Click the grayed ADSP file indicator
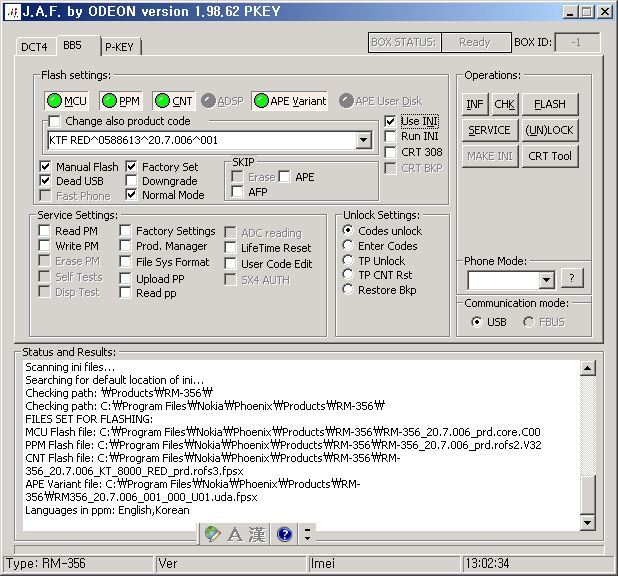618x576 pixels. [x=222, y=101]
